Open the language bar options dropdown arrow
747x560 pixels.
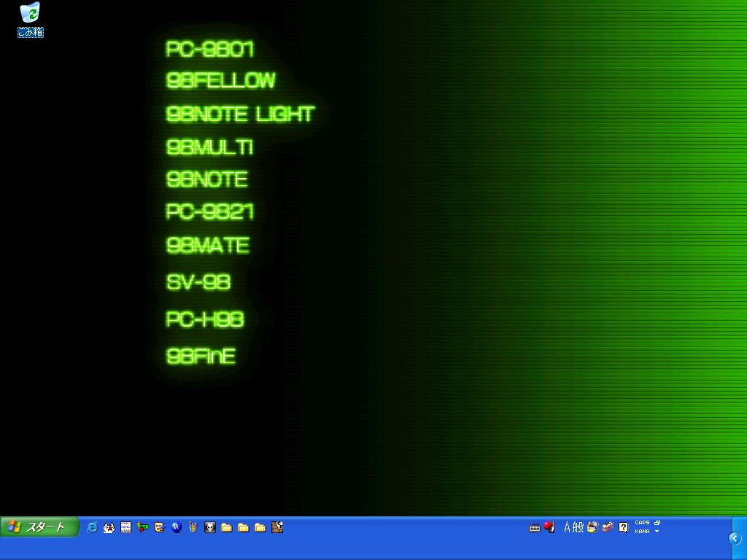657,531
